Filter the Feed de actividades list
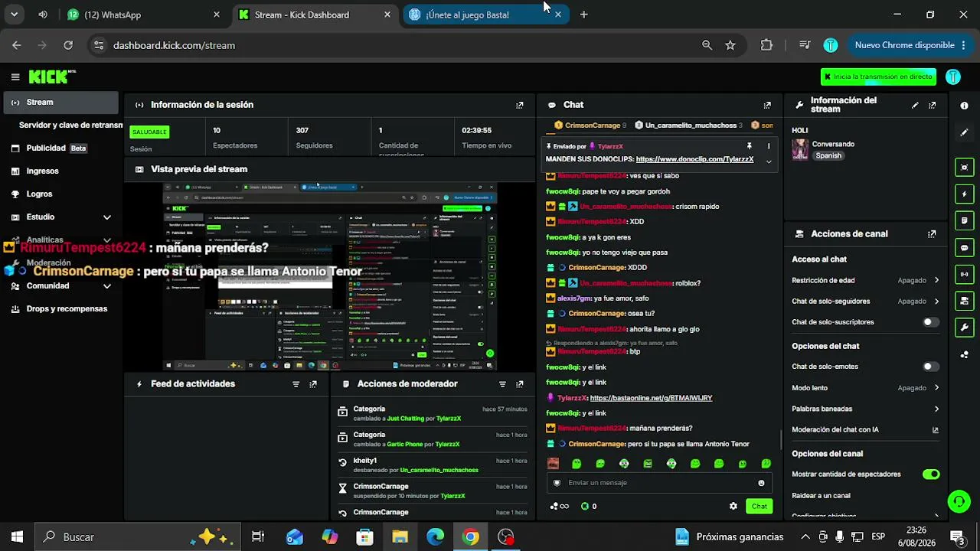The height and width of the screenshot is (551, 980). [x=296, y=384]
